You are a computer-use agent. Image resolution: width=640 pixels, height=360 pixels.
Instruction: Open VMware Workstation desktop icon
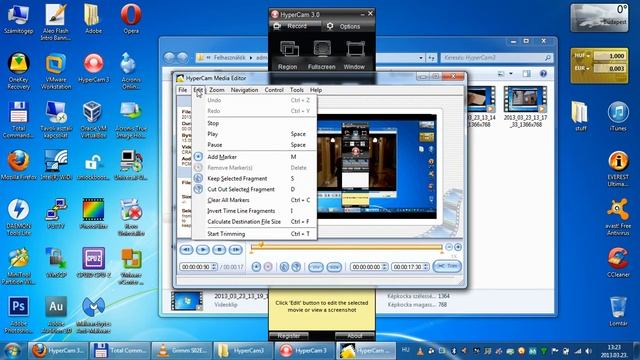click(56, 71)
